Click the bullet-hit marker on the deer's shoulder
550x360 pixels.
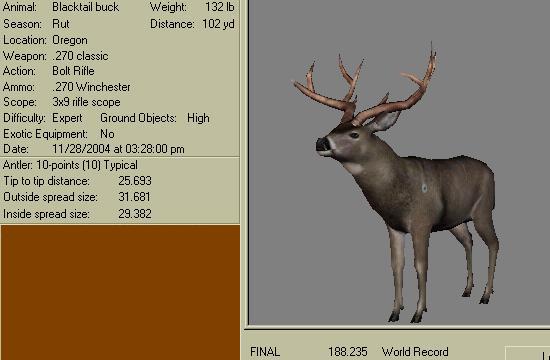pos(424,188)
